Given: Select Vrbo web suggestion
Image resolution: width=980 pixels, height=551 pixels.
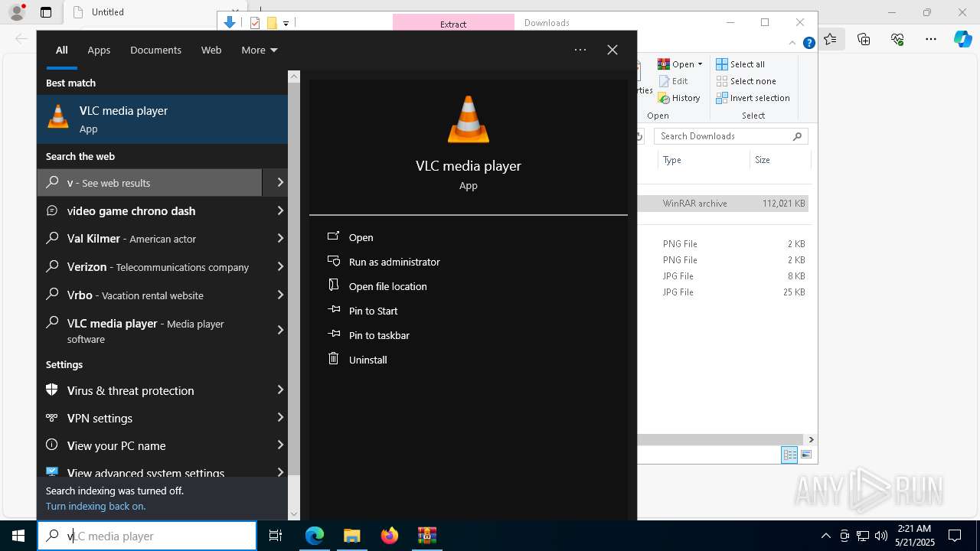Looking at the screenshot, I should pos(150,295).
